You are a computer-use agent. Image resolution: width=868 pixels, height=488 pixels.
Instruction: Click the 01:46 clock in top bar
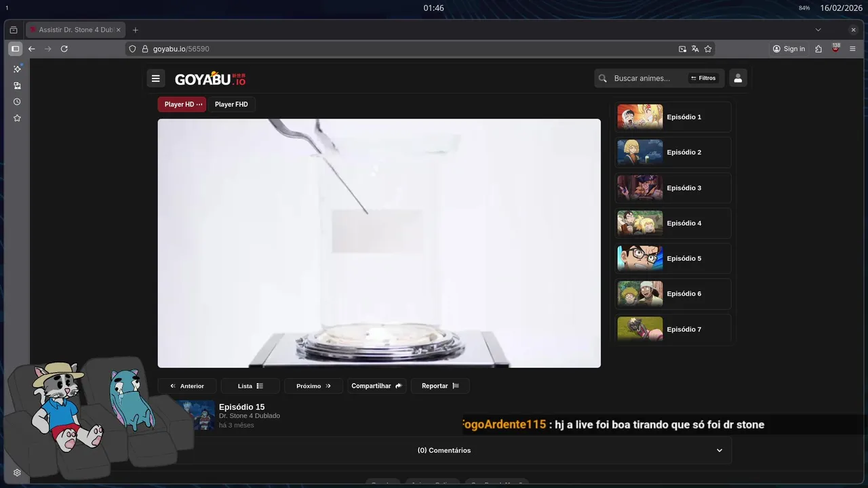pos(433,8)
